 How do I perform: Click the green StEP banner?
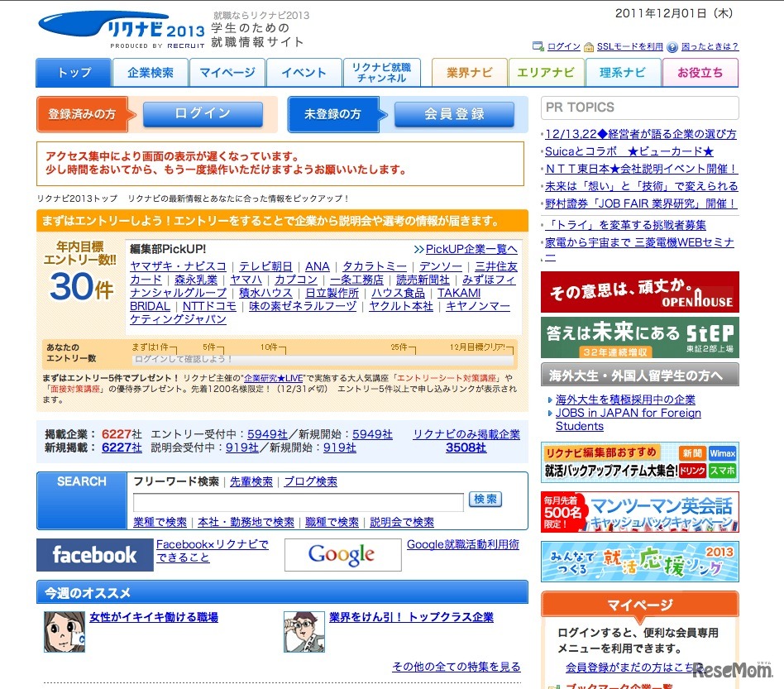click(640, 337)
